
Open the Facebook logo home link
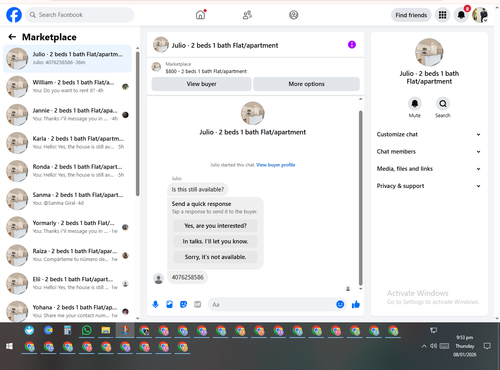point(14,15)
